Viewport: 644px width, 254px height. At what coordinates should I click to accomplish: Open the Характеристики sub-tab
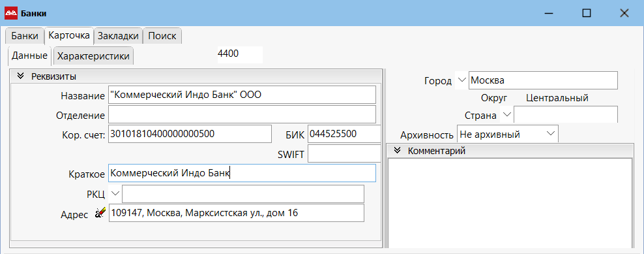94,56
